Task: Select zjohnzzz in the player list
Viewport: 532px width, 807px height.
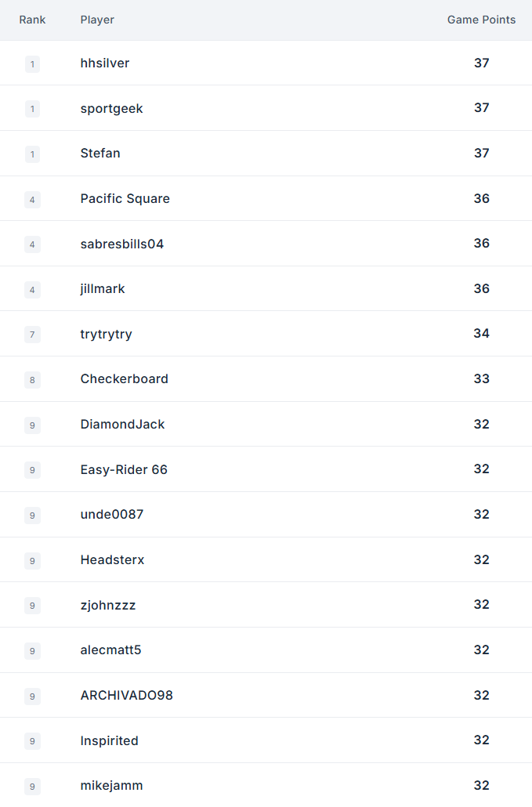Action: point(108,605)
